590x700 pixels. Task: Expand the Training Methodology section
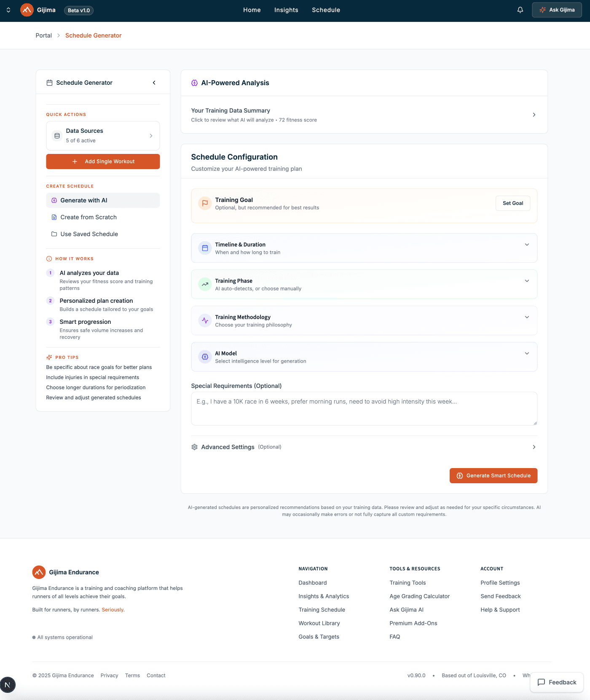pos(527,317)
